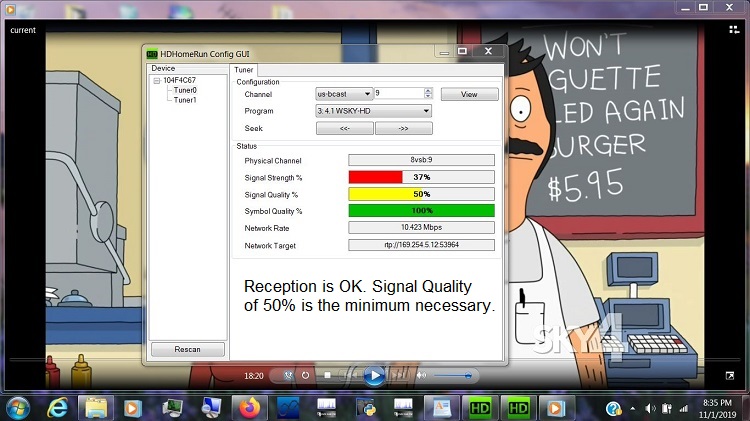The height and width of the screenshot is (421, 750).
Task: Click the View button
Action: click(469, 94)
